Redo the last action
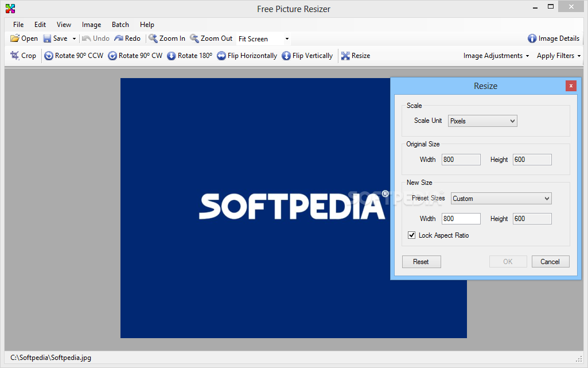 [x=127, y=38]
